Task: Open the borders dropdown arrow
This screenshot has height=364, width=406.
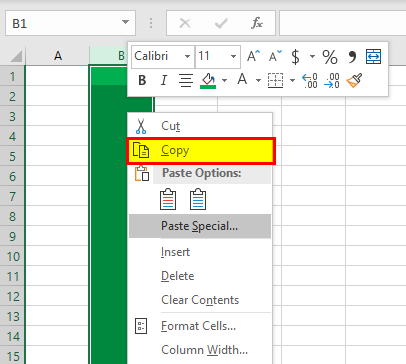Action: (292, 80)
